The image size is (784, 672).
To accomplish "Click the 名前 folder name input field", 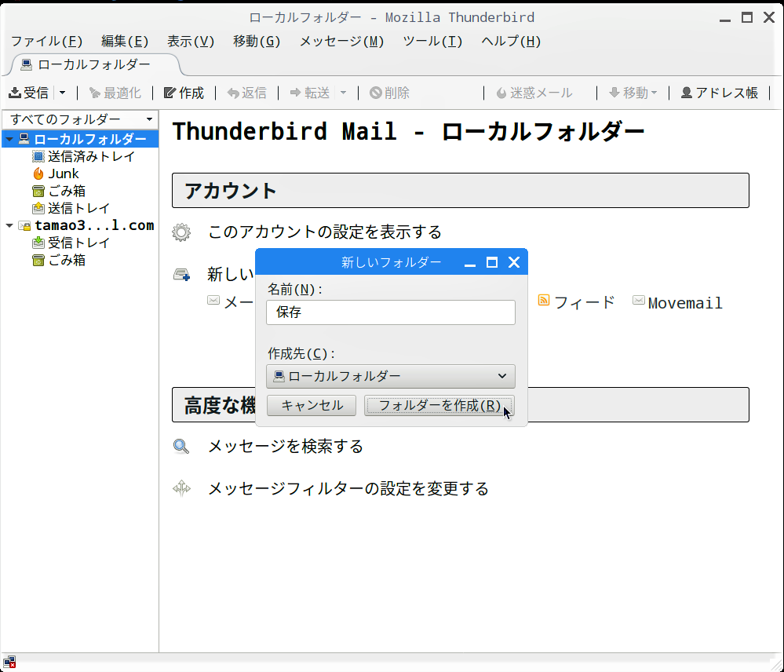I will [390, 312].
